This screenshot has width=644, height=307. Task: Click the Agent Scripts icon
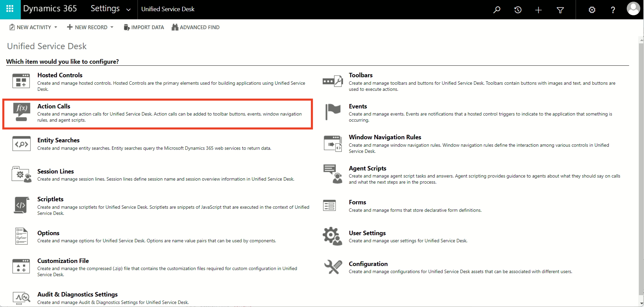click(x=333, y=174)
